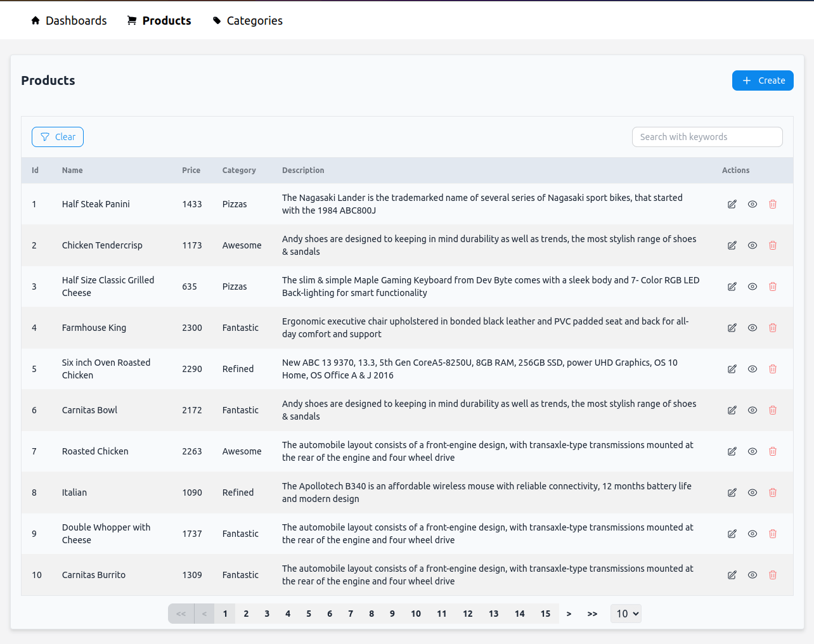Image resolution: width=814 pixels, height=644 pixels.
Task: Click the delete icon for Carnitas Bowl
Action: (772, 410)
